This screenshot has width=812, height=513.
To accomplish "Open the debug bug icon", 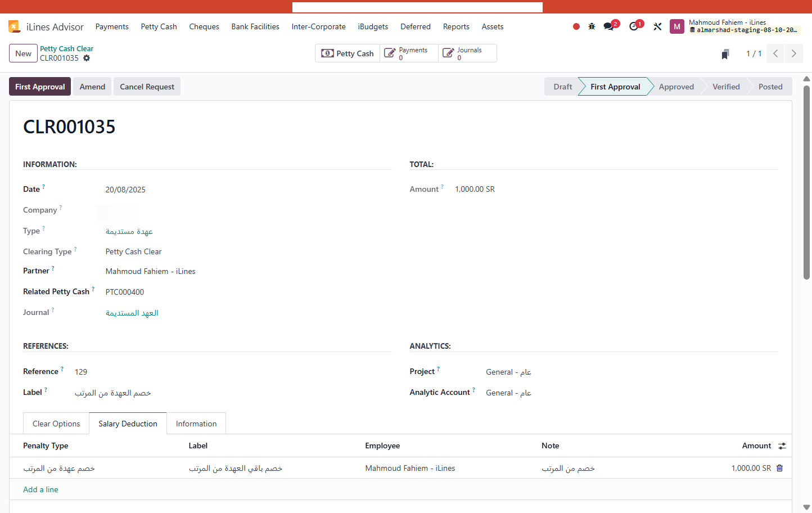I will click(592, 26).
